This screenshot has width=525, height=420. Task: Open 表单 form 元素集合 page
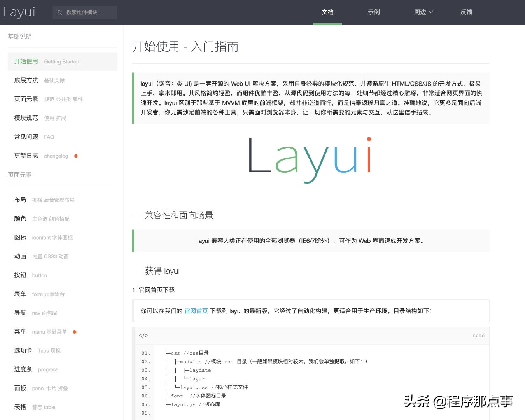pyautogui.click(x=62, y=294)
